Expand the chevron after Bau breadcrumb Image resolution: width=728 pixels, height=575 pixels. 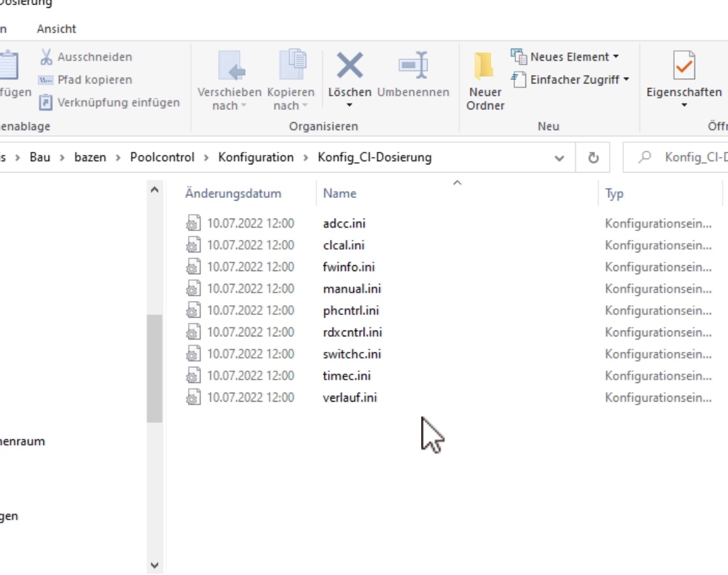click(x=62, y=158)
